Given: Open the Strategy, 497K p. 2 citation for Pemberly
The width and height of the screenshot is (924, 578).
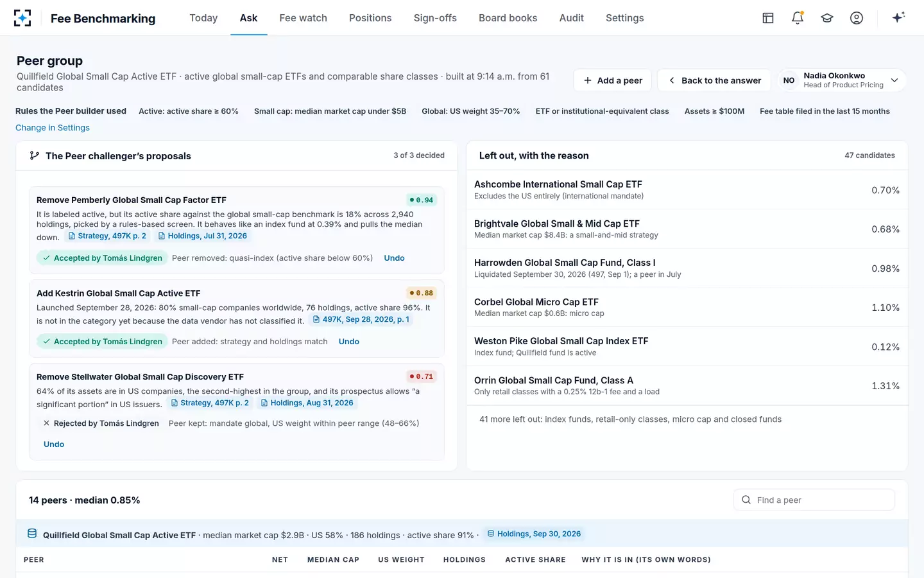Looking at the screenshot, I should pos(107,236).
